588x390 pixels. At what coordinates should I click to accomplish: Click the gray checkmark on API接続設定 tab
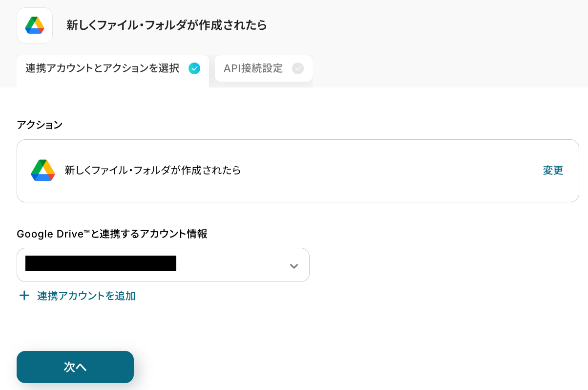(298, 68)
